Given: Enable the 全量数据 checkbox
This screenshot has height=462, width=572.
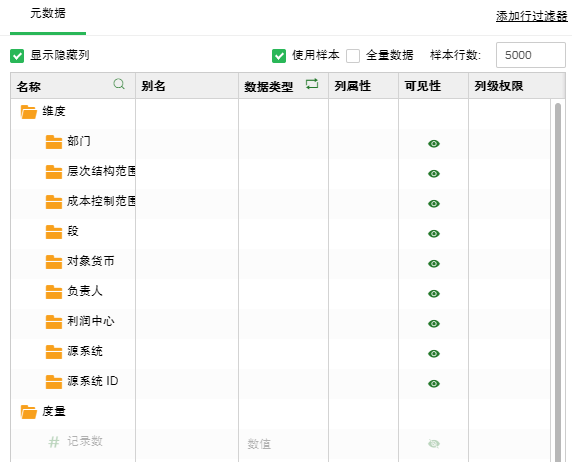Looking at the screenshot, I should point(353,56).
